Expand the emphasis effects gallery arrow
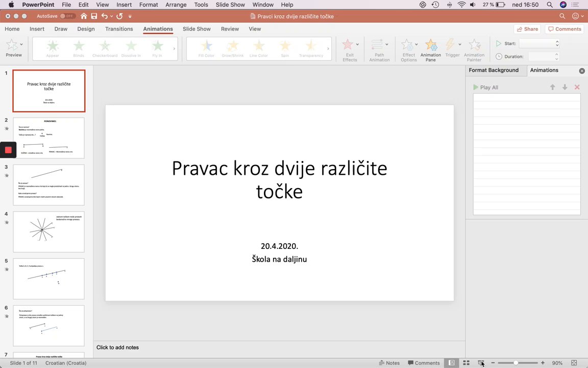Image resolution: width=588 pixels, height=368 pixels. coord(328,49)
